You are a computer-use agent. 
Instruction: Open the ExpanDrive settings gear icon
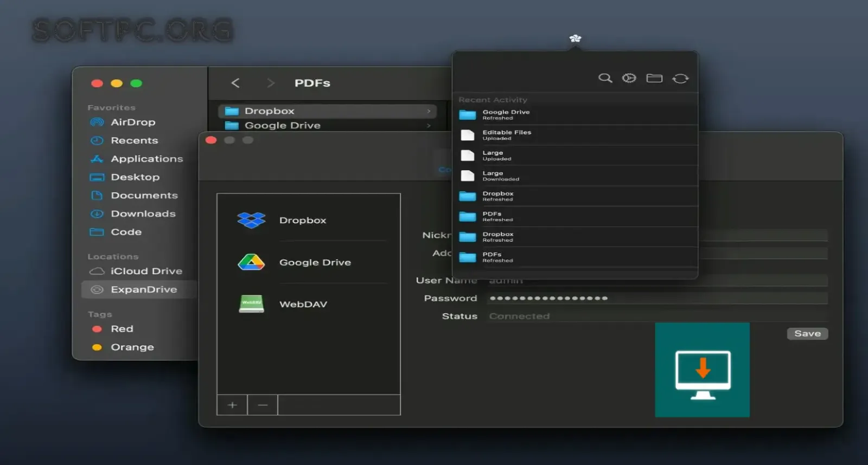[x=629, y=78]
